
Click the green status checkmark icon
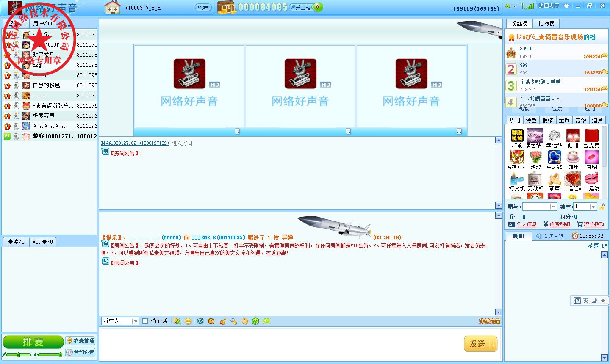pyautogui.click(x=508, y=6)
